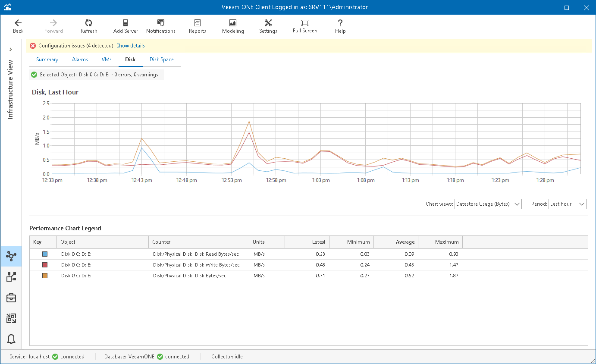This screenshot has height=364, width=596.
Task: Sort legend by the Units column header
Action: pyautogui.click(x=267, y=242)
